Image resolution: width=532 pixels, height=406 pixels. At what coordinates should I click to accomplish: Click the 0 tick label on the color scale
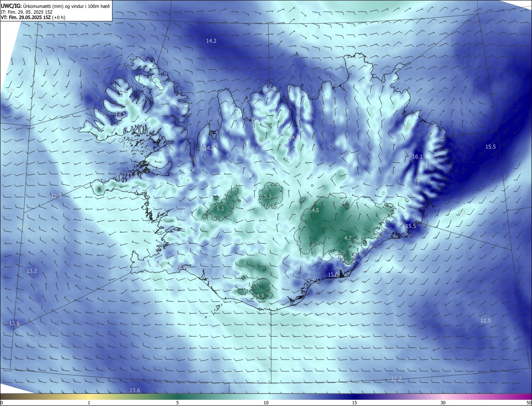1,403
